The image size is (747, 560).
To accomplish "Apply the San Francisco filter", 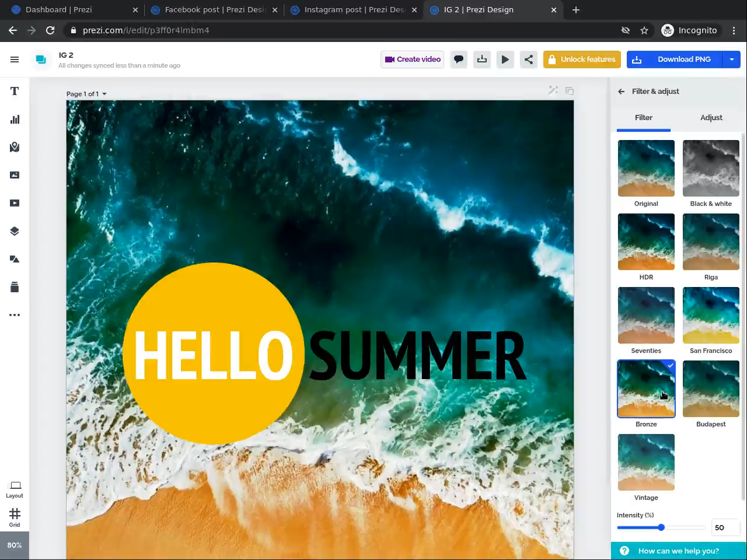I will point(711,315).
